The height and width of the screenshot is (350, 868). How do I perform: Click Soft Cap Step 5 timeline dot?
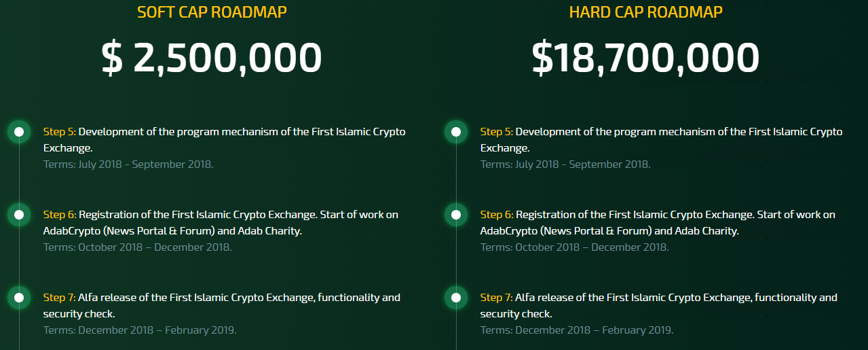pos(19,132)
